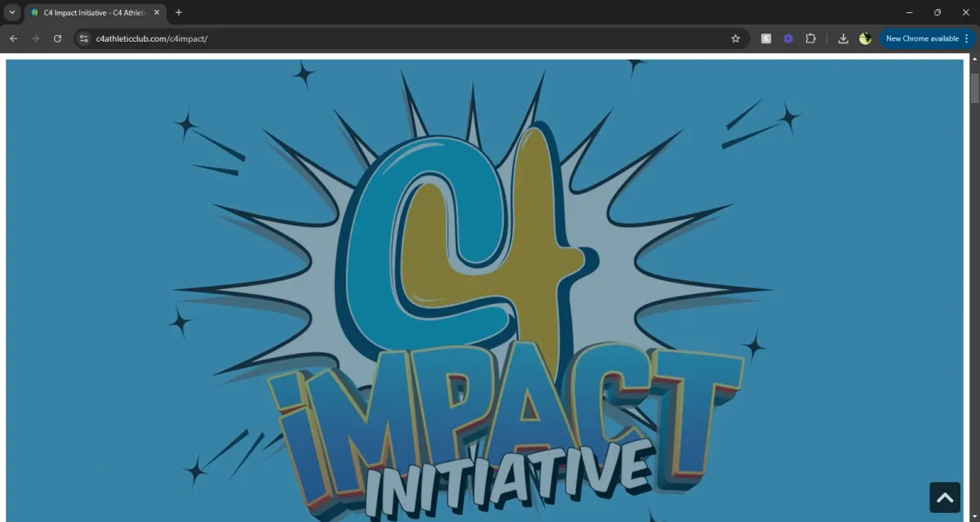Restore down the Chrome window

tap(938, 12)
